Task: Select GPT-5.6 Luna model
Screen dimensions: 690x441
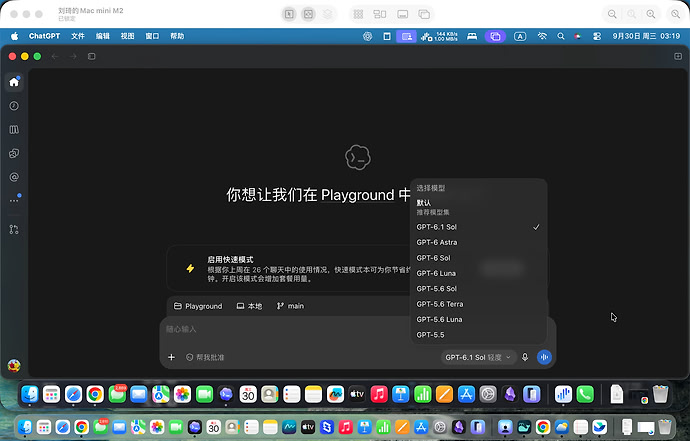Action: click(x=478, y=320)
